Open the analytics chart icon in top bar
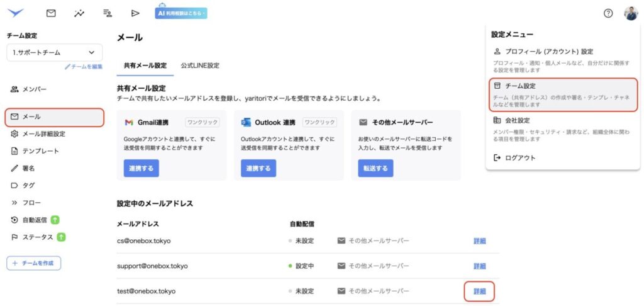The width and height of the screenshot is (644, 306). tap(79, 13)
